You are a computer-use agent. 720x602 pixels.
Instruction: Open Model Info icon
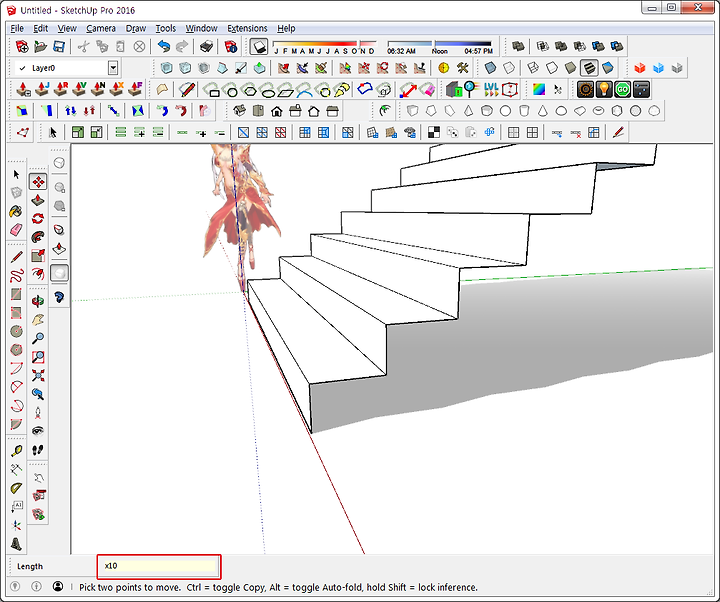click(231, 46)
